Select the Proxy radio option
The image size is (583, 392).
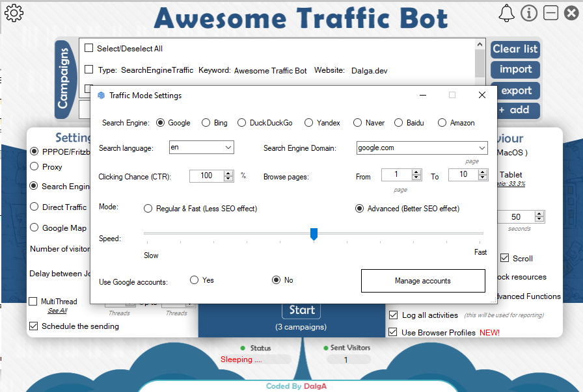pyautogui.click(x=34, y=166)
